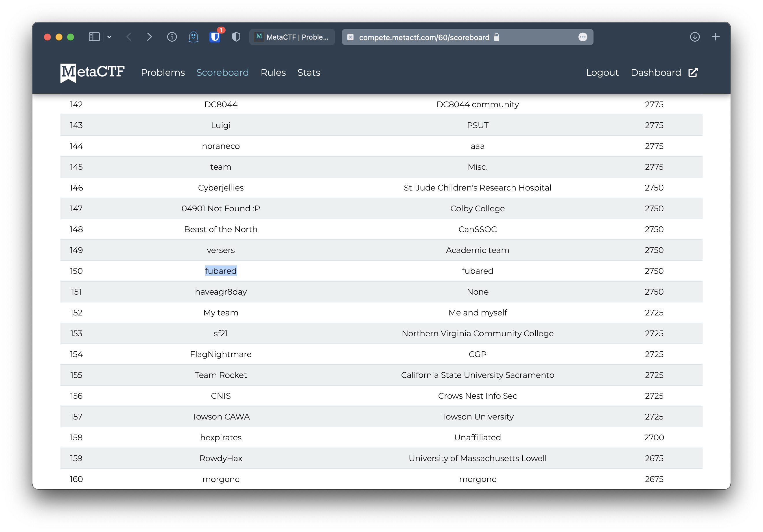This screenshot has height=532, width=763.
Task: Click the MetaCTF logo
Action: click(92, 73)
